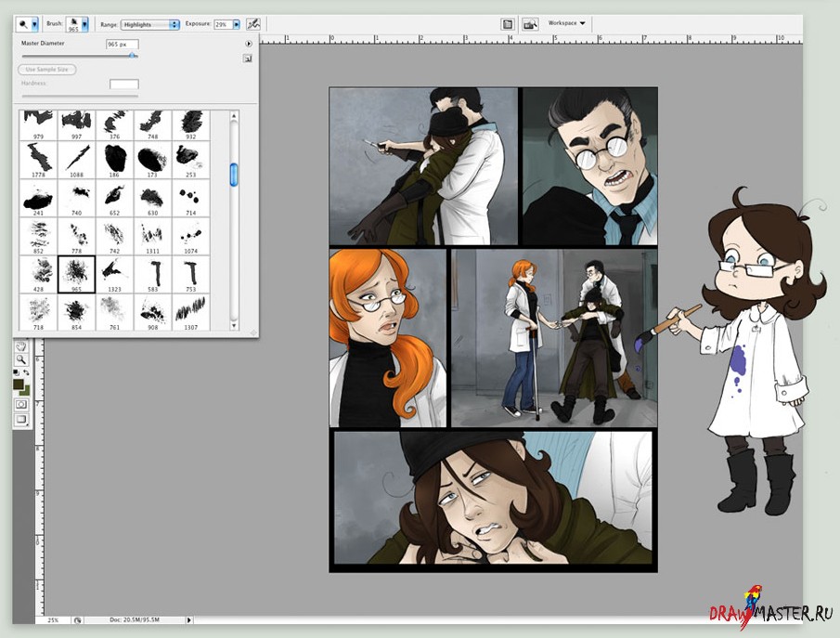
Task: Open the document status info arrow
Action: click(189, 619)
